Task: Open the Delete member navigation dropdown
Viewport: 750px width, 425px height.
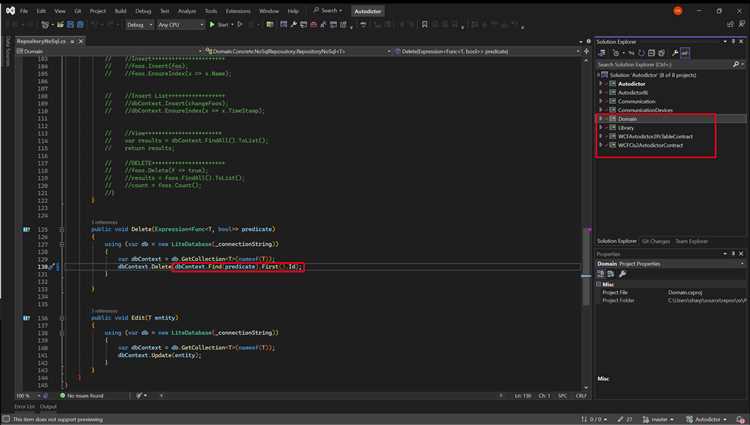Action: [487, 51]
